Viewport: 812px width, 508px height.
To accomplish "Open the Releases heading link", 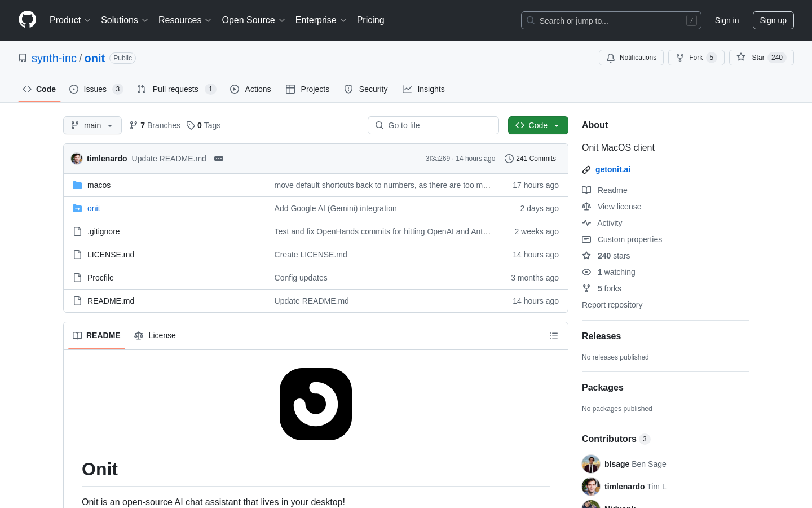I will click(601, 336).
